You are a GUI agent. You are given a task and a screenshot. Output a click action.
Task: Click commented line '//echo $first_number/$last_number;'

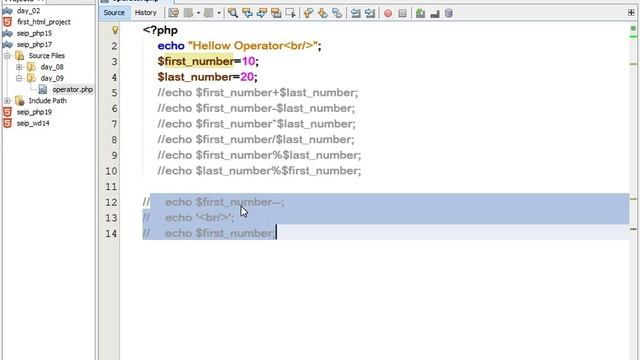[x=256, y=140]
